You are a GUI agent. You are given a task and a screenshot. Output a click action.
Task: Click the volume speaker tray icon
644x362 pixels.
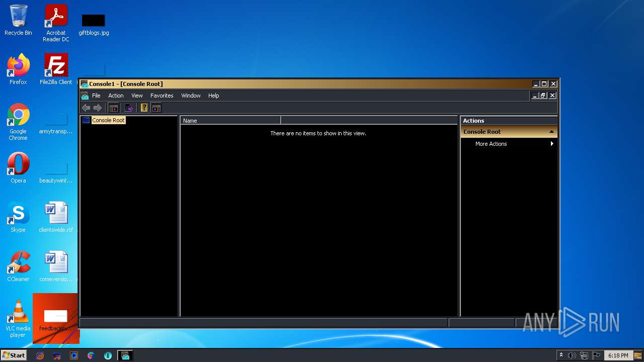572,355
